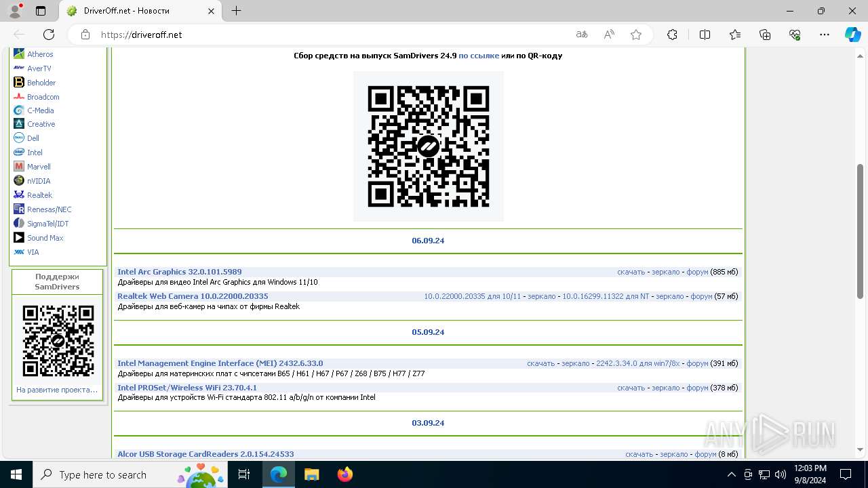868x488 pixels.
Task: Click the large donation QR code
Action: [429, 146]
